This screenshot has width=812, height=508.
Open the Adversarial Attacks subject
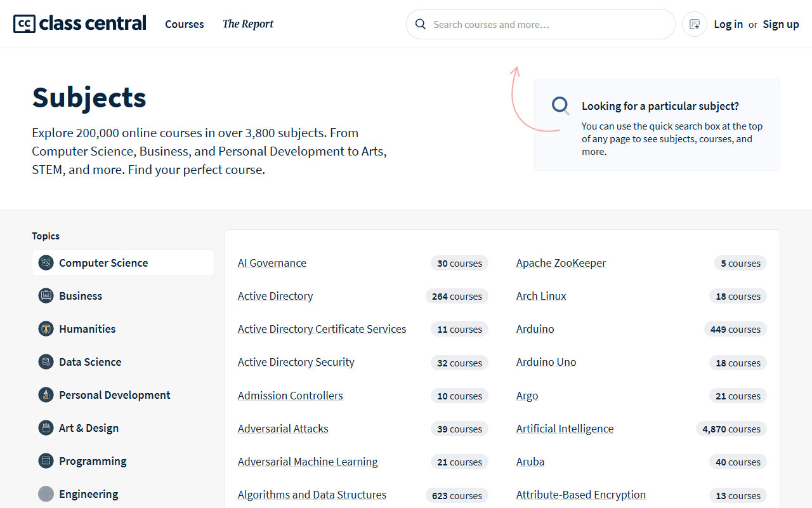[283, 429]
